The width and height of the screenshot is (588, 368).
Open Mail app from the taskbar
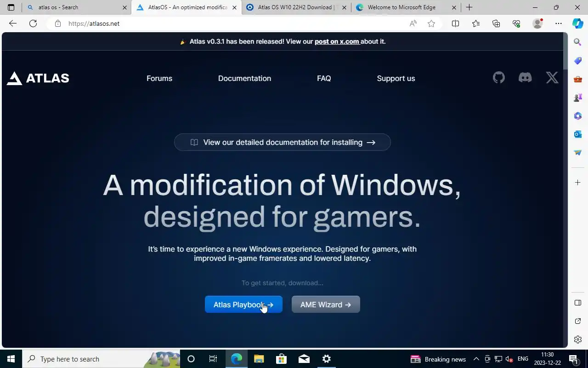304,359
